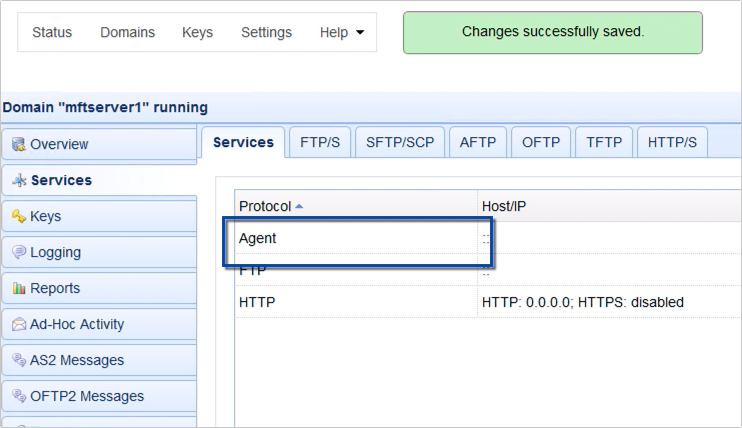
Task: Click the Host/IP column header
Action: pos(504,206)
